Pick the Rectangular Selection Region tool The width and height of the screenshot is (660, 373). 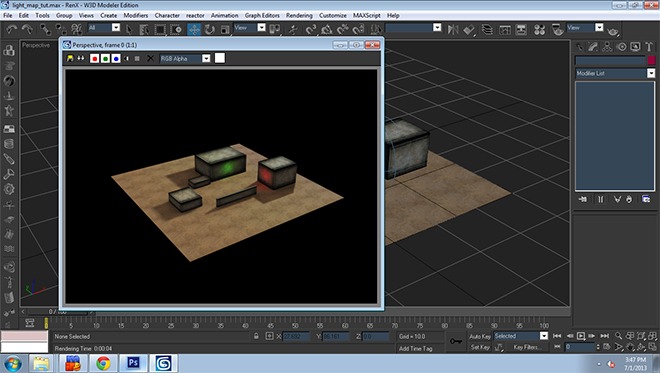click(160, 29)
